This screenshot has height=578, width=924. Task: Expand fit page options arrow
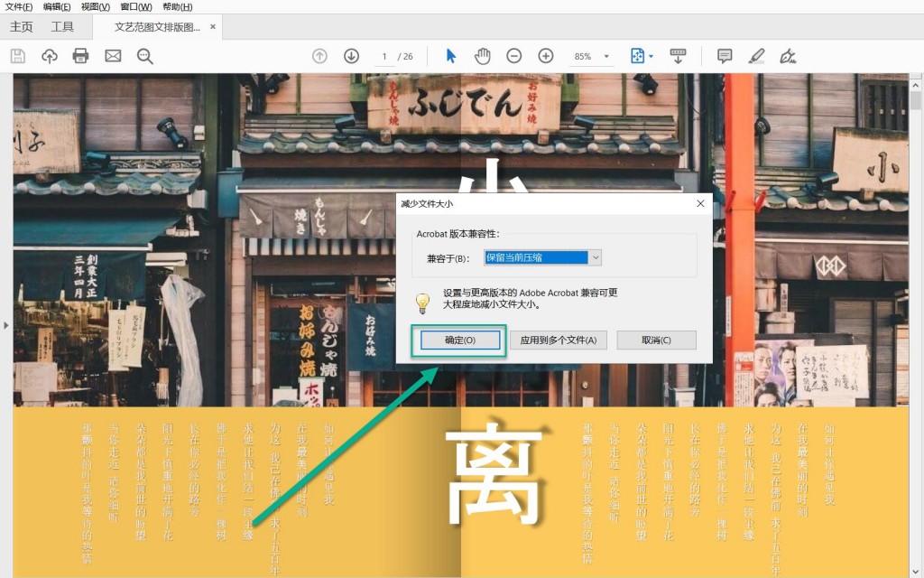[651, 57]
